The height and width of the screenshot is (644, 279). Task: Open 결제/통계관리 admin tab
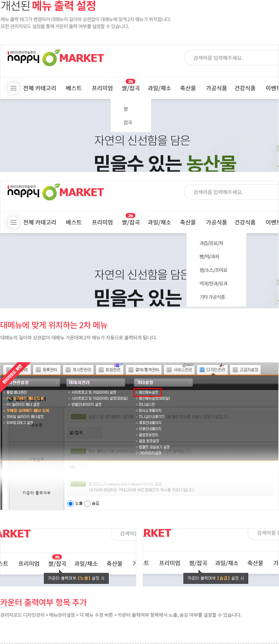click(x=144, y=370)
